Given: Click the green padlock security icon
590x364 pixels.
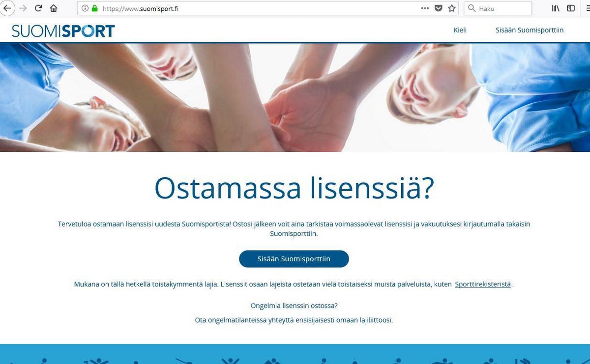Looking at the screenshot, I should (x=94, y=8).
